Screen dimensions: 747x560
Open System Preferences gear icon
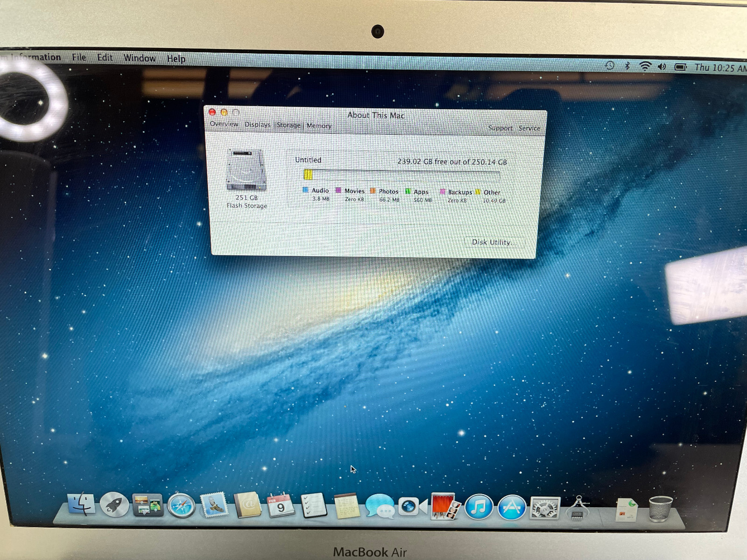click(545, 508)
